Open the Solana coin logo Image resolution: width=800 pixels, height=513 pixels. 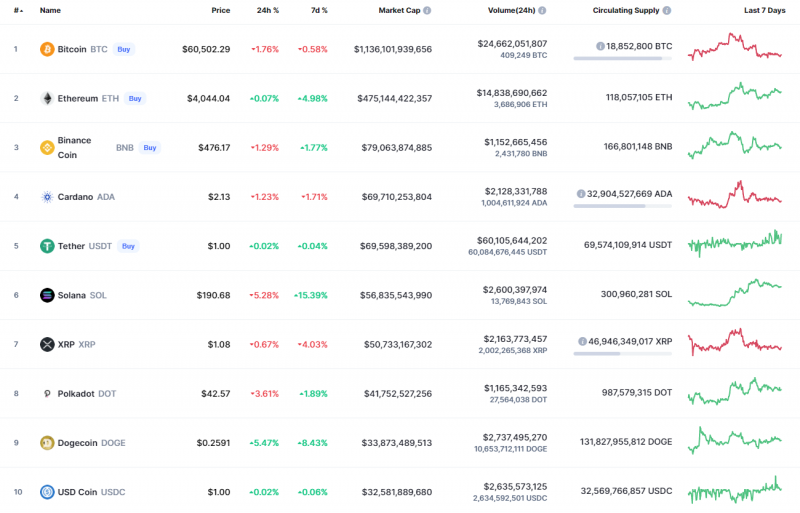pos(47,295)
